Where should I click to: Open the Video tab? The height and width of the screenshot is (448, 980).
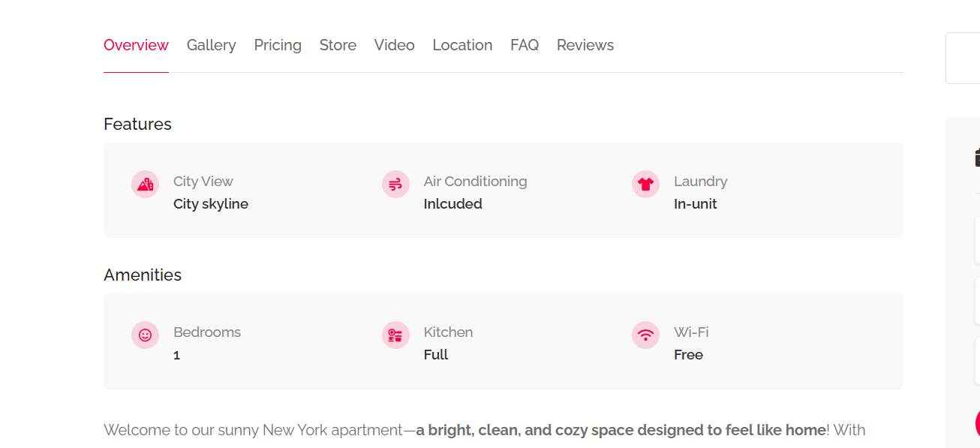(x=394, y=45)
